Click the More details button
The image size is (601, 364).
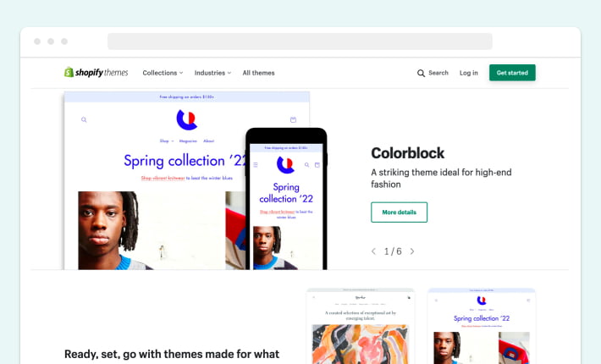point(399,212)
